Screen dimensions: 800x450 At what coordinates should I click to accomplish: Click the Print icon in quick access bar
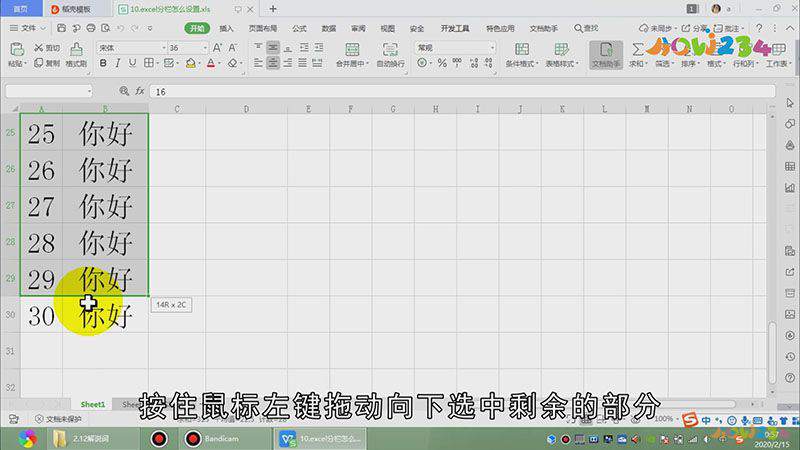tap(91, 28)
